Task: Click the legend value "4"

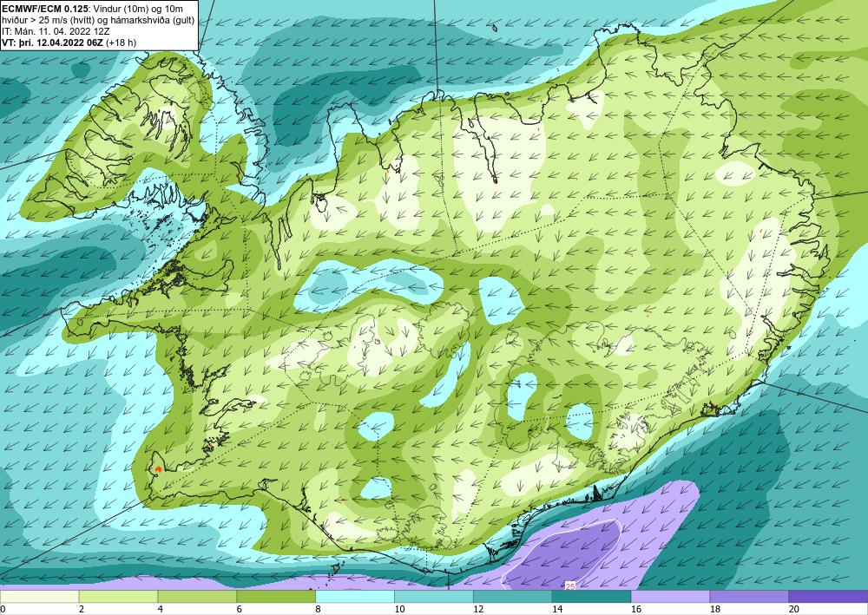Action: point(161,610)
